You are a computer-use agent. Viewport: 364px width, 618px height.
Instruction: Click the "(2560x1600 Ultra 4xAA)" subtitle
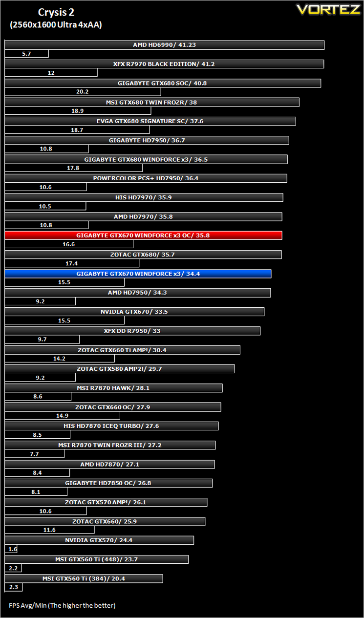56,25
